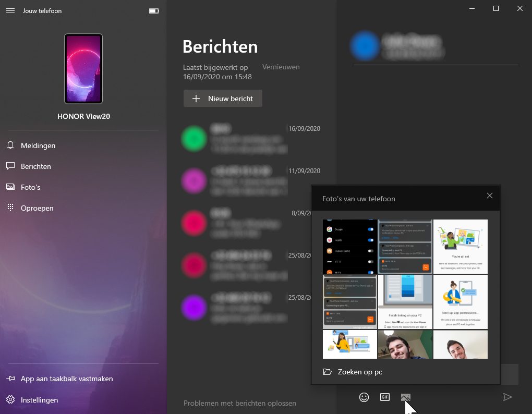Go to Berichten in the sidebar
Image resolution: width=532 pixels, height=414 pixels.
click(35, 166)
